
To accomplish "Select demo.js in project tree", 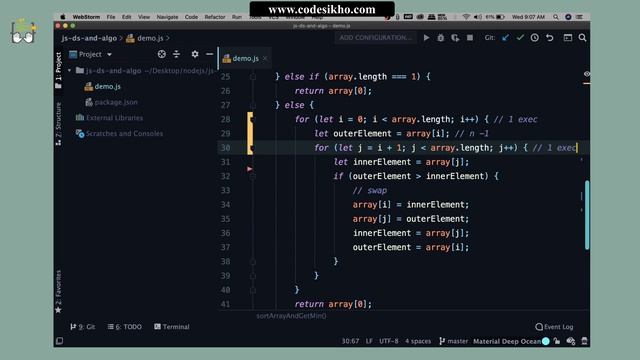I will pos(103,87).
